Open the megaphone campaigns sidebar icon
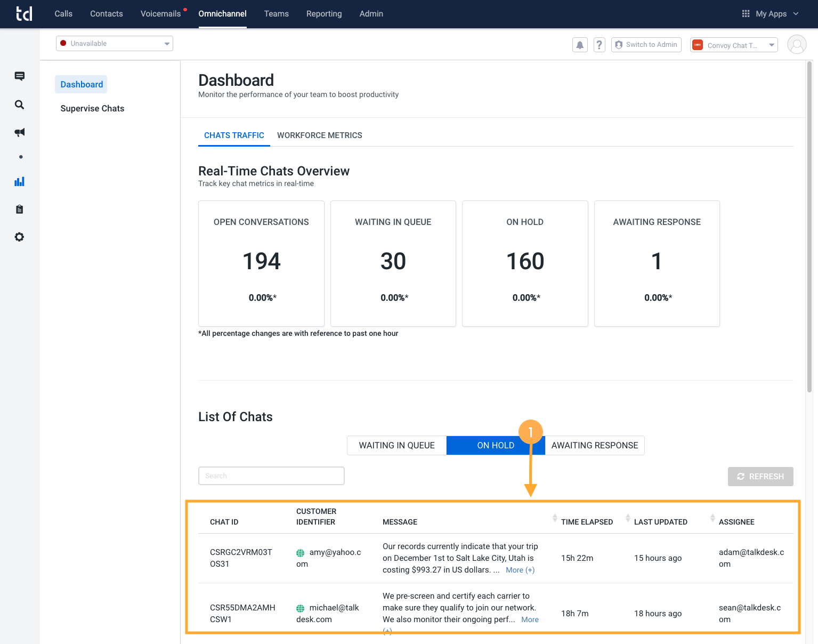Viewport: 818px width, 644px height. click(x=20, y=132)
